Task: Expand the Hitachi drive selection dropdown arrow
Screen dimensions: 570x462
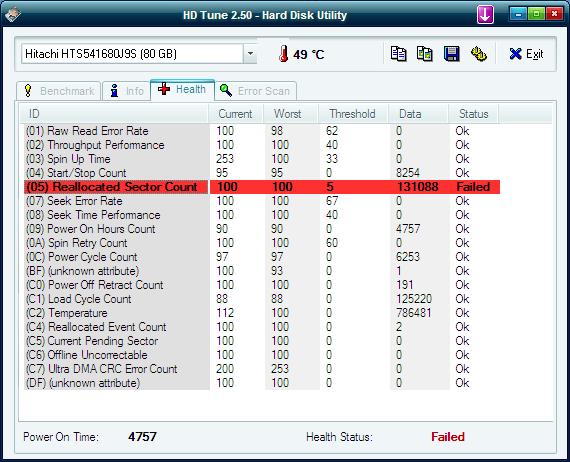Action: 250,54
